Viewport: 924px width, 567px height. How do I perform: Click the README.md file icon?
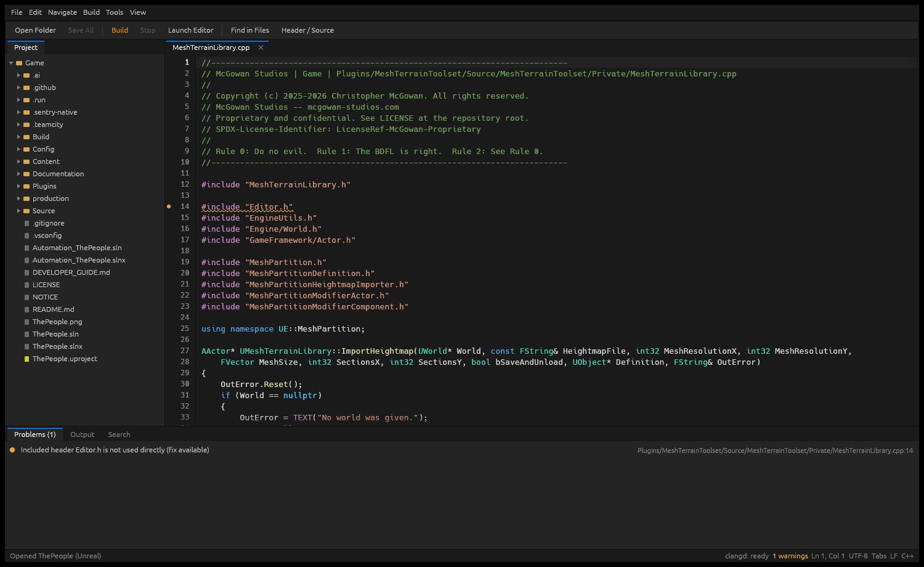26,309
